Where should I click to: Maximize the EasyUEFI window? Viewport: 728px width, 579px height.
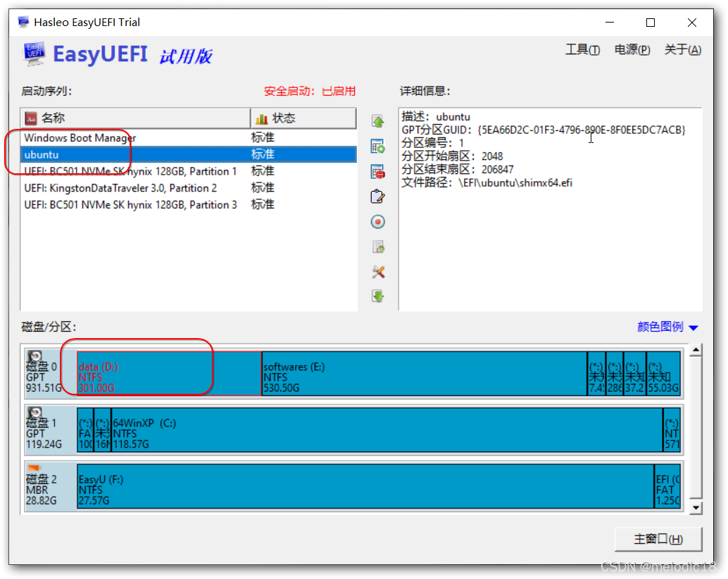651,23
